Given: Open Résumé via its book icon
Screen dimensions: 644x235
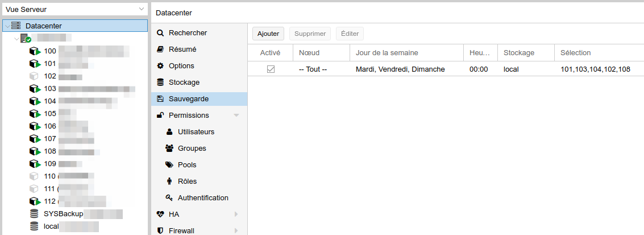Looking at the screenshot, I should [161, 50].
